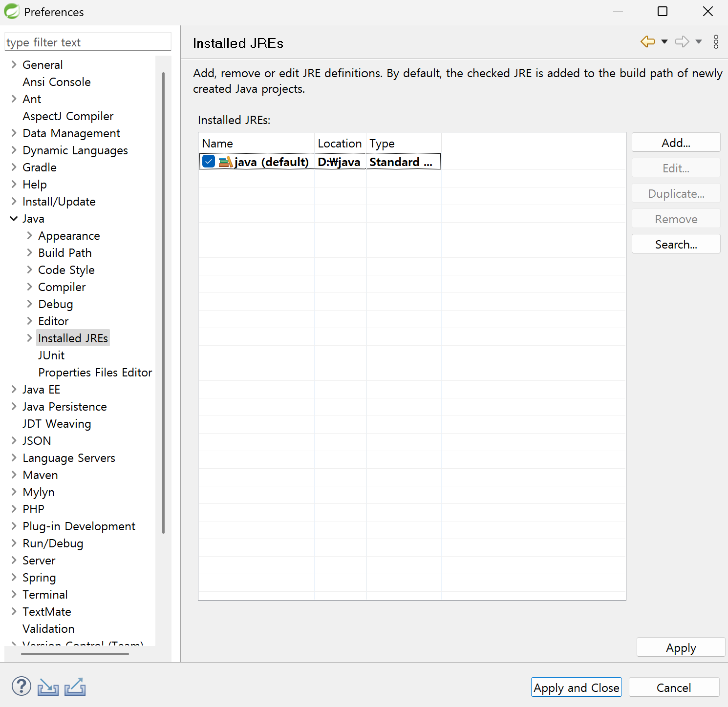Select Java EE in the tree

[42, 389]
